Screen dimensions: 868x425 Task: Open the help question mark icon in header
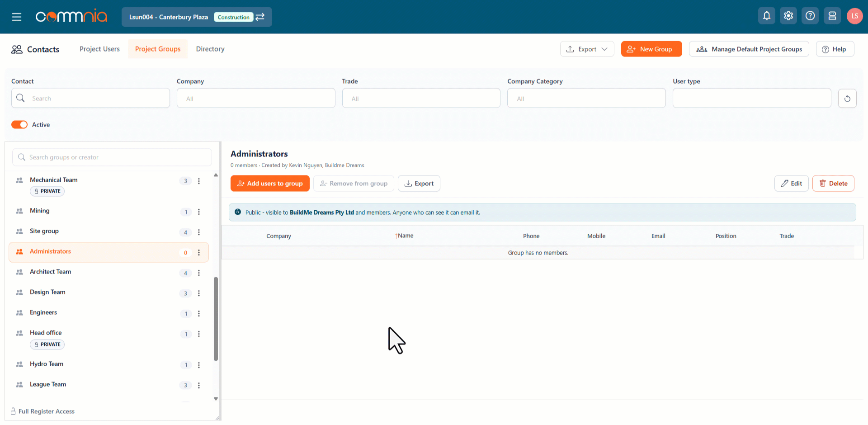click(x=810, y=16)
